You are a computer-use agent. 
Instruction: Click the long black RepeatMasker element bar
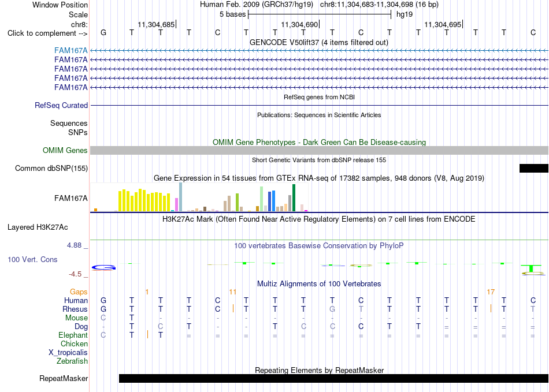pos(333,378)
